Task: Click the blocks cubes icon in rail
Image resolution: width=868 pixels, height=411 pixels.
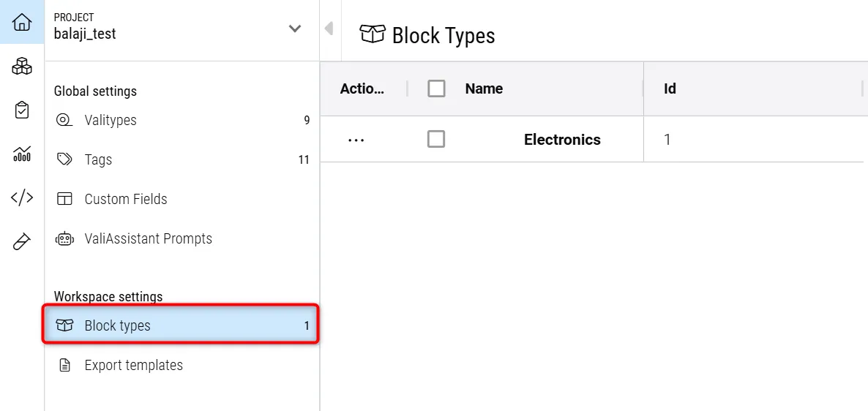Action: tap(22, 67)
